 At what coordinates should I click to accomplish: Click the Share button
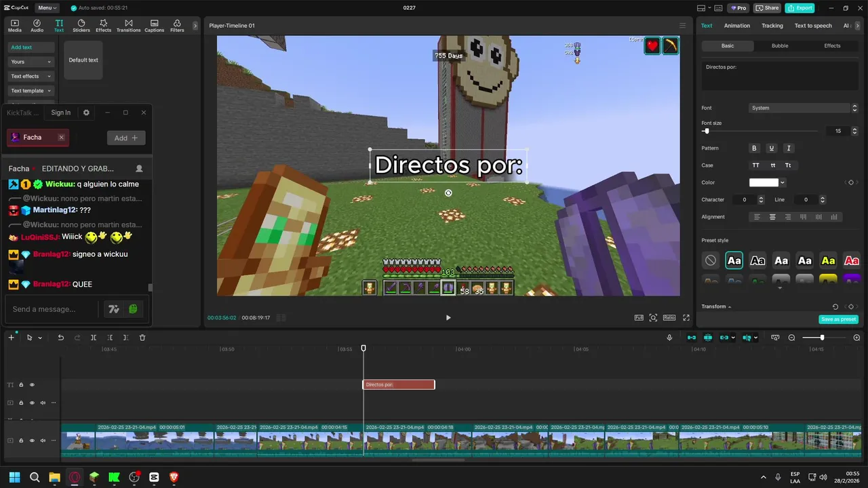coord(768,8)
